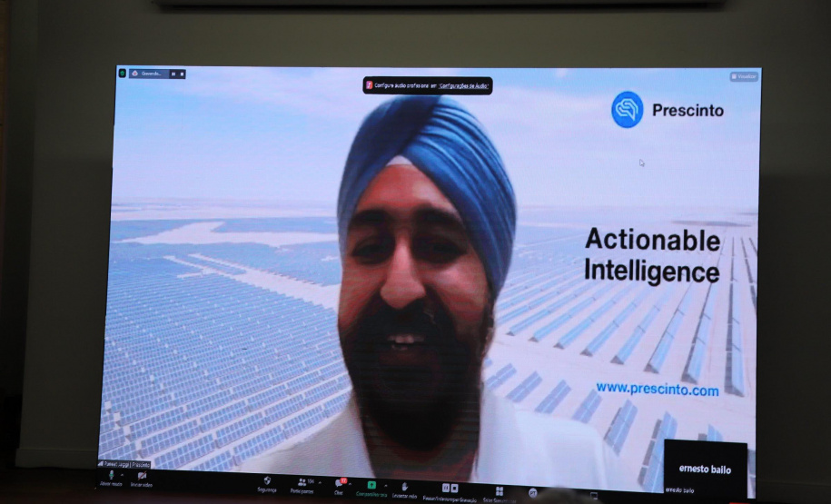Click the Gravando recording indicator
The image size is (831, 504).
pyautogui.click(x=150, y=74)
